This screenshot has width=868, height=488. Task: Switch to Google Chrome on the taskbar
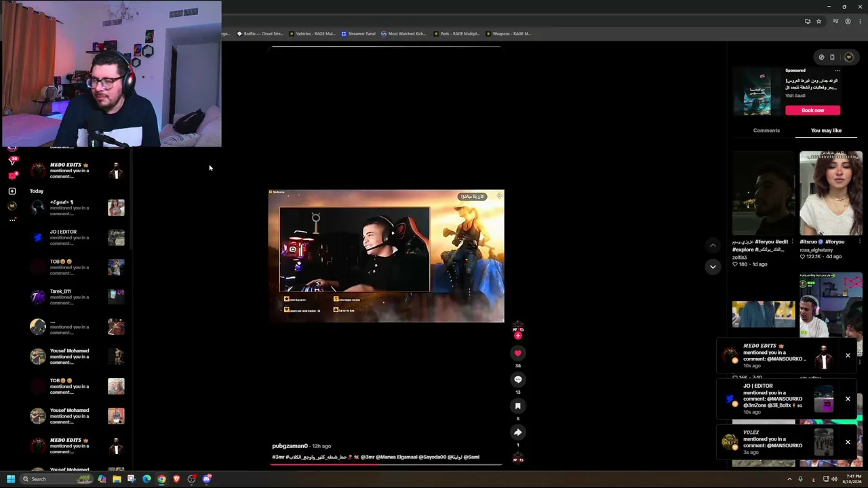161,479
